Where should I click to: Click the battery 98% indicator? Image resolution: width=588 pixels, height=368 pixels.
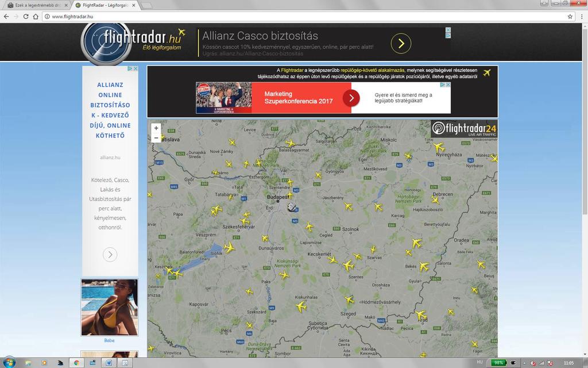(499, 363)
